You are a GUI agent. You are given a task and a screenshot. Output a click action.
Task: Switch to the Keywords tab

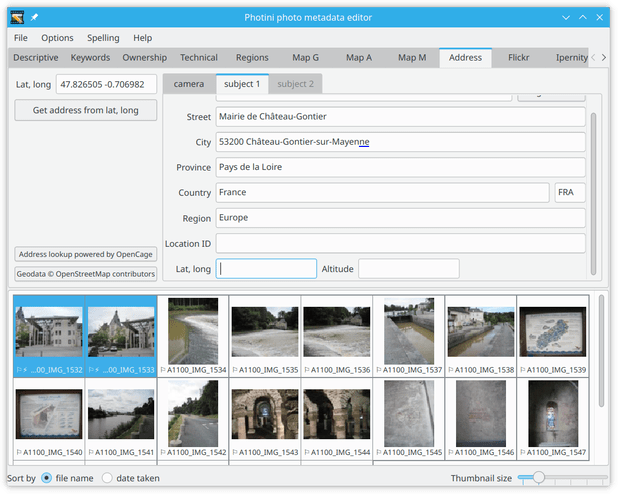coord(90,58)
